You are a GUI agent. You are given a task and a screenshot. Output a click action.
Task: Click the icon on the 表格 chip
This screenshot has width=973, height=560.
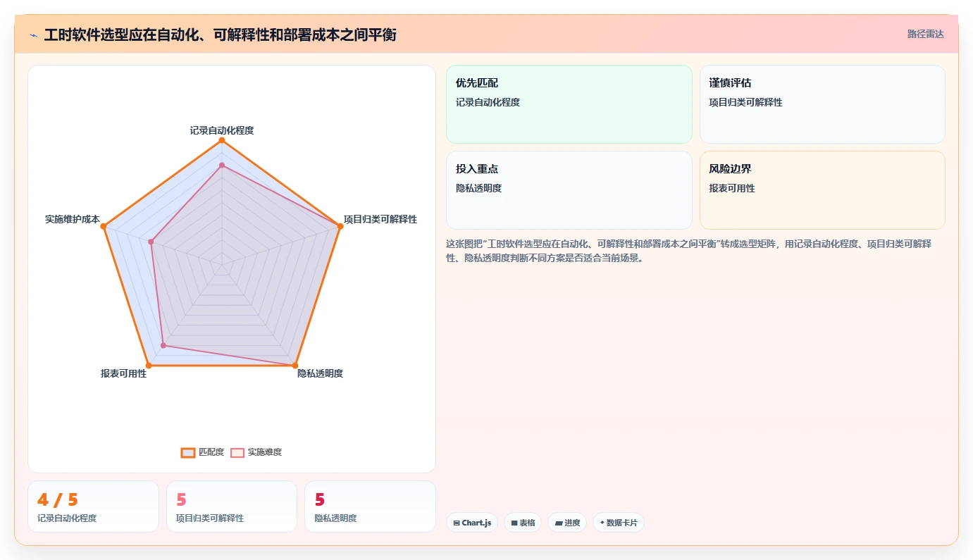tap(514, 523)
